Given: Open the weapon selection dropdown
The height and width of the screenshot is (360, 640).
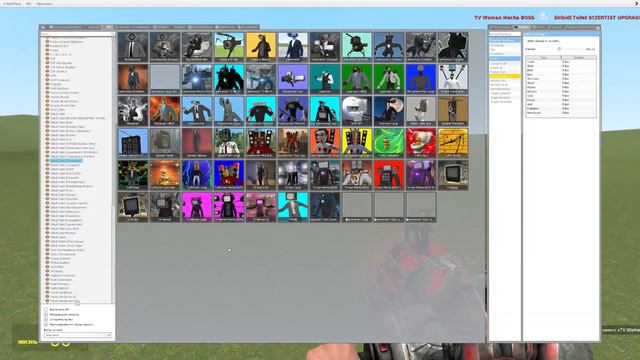Looking at the screenshot, I should coord(78,335).
